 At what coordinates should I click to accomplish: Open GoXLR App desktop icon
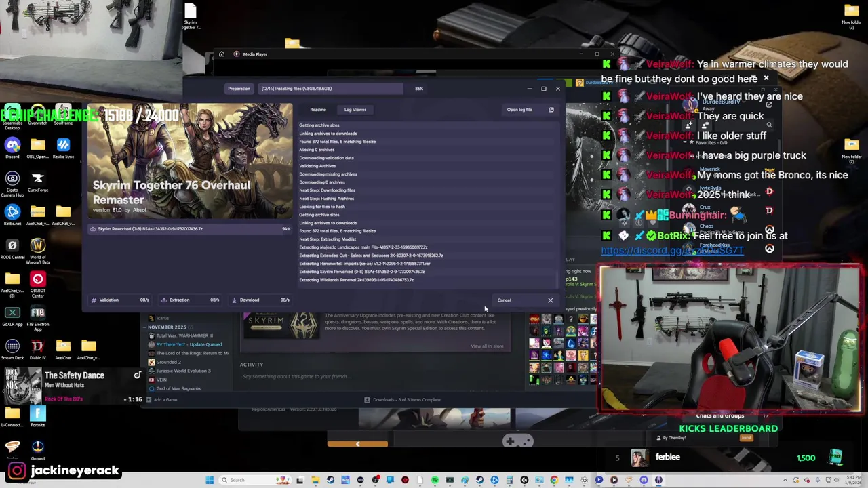(12, 316)
